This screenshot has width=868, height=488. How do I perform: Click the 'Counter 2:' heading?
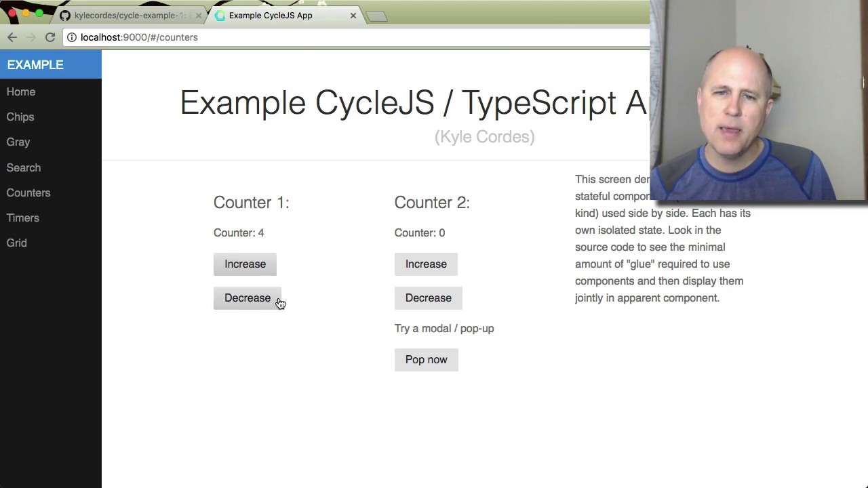pos(432,203)
